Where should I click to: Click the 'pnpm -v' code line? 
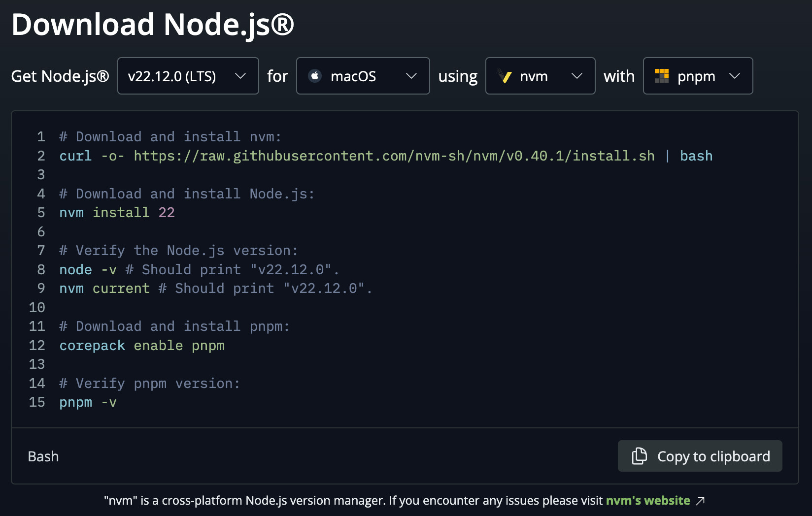[88, 402]
